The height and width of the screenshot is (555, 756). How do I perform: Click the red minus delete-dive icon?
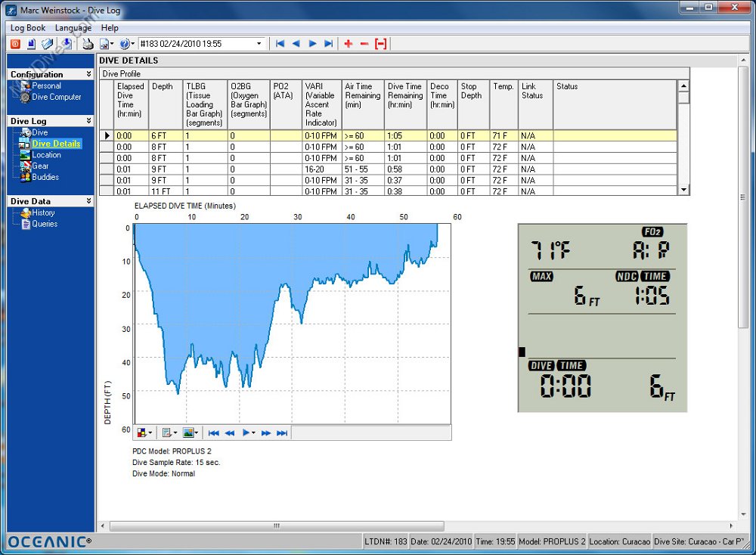pyautogui.click(x=364, y=44)
